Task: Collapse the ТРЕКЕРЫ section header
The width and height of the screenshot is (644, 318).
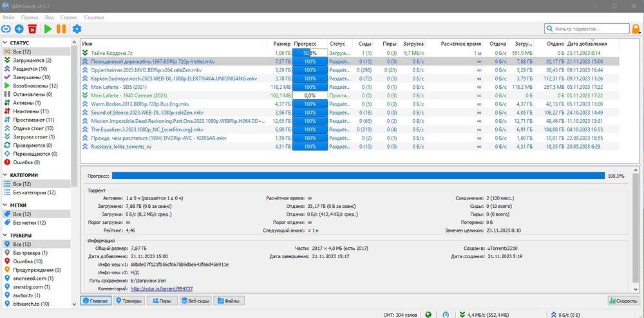Action: pyautogui.click(x=21, y=236)
